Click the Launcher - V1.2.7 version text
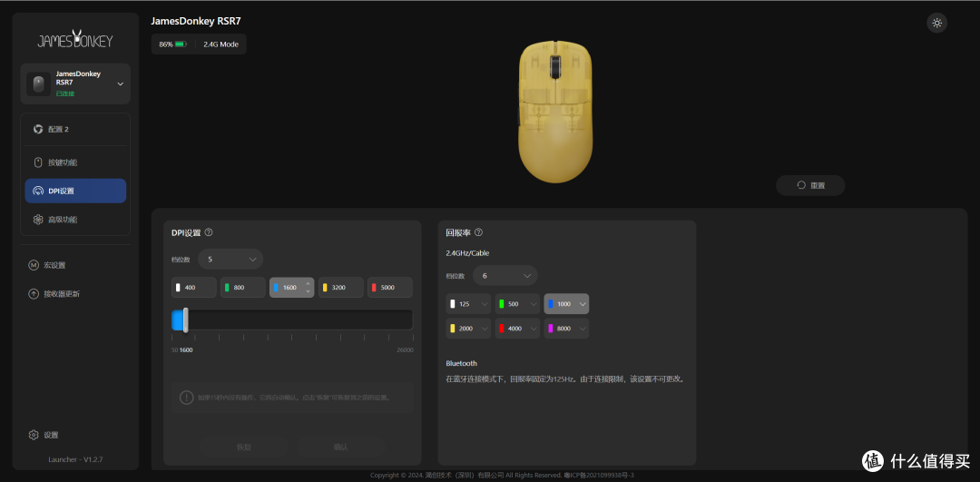The height and width of the screenshot is (482, 980). [x=75, y=459]
